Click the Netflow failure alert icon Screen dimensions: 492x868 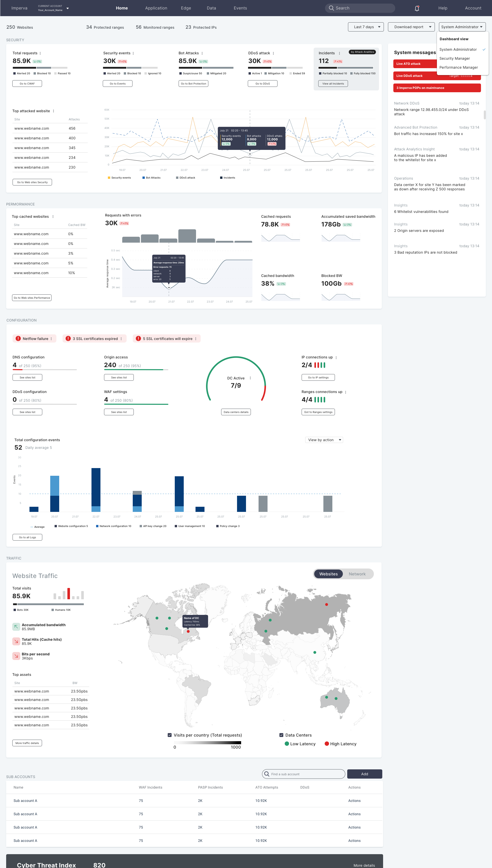[x=18, y=338]
